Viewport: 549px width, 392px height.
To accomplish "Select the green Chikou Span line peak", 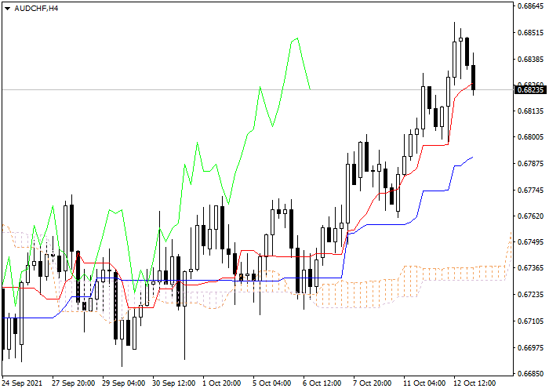I will pos(297,38).
